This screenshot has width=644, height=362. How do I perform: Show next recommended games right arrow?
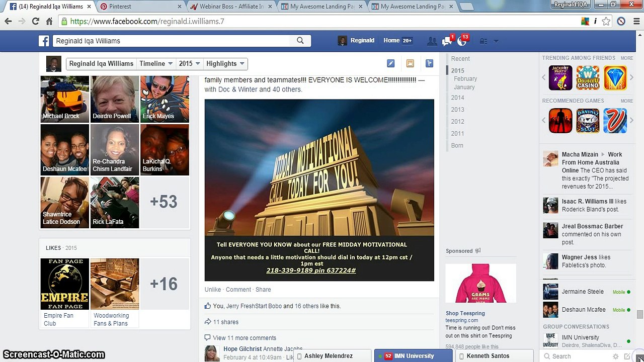click(x=631, y=120)
